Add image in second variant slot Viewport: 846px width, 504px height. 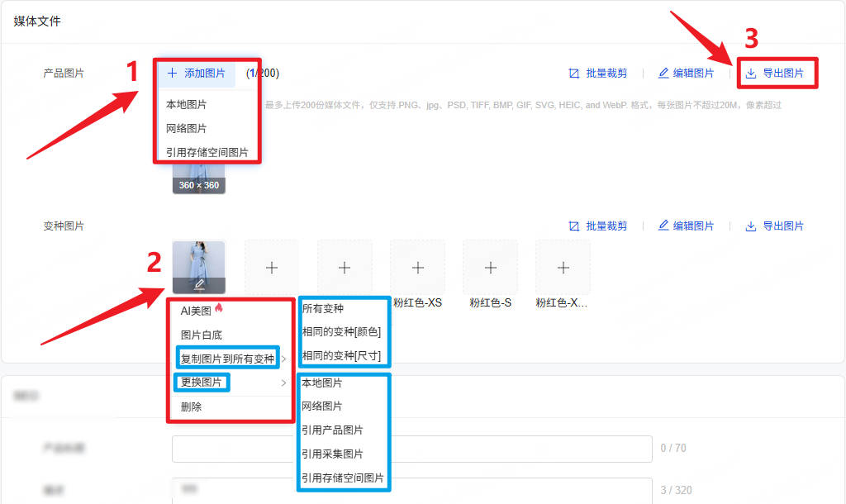272,268
